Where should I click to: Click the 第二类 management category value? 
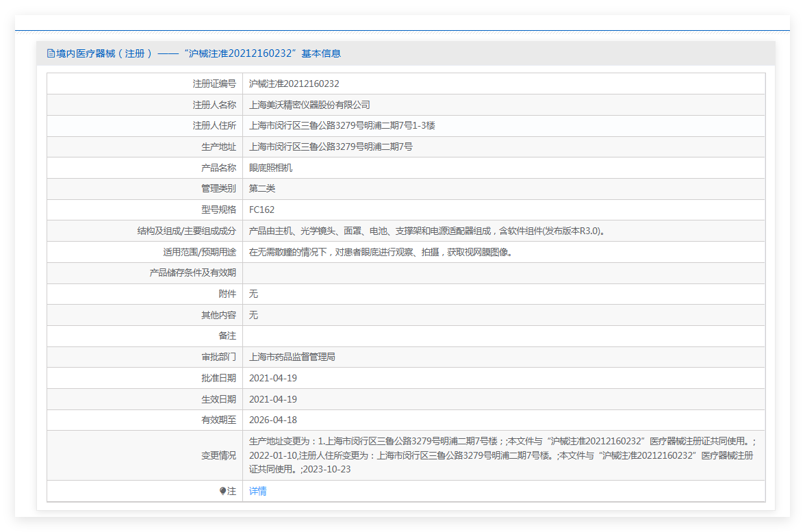coord(262,188)
